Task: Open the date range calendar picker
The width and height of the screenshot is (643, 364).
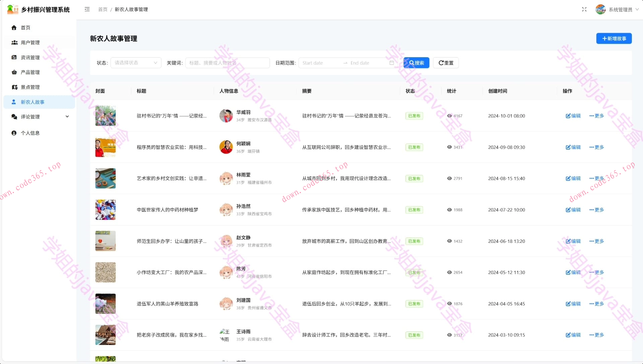Action: pyautogui.click(x=391, y=63)
